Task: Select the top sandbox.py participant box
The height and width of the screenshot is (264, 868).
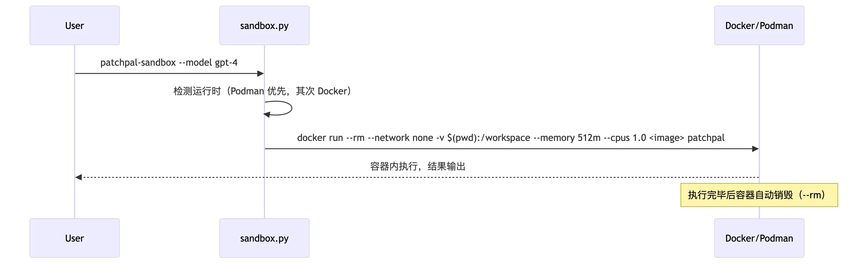Action: [x=264, y=26]
